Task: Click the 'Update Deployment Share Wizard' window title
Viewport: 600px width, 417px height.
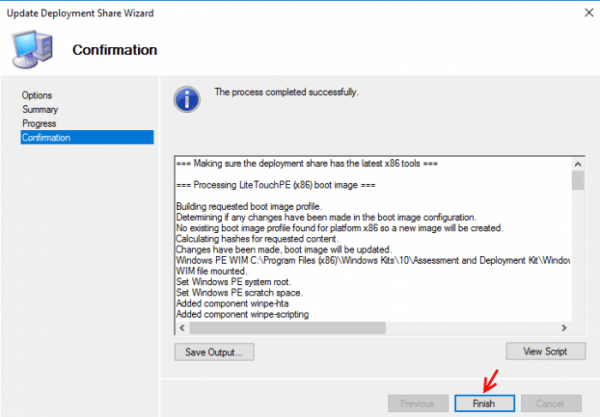Action: 80,13
